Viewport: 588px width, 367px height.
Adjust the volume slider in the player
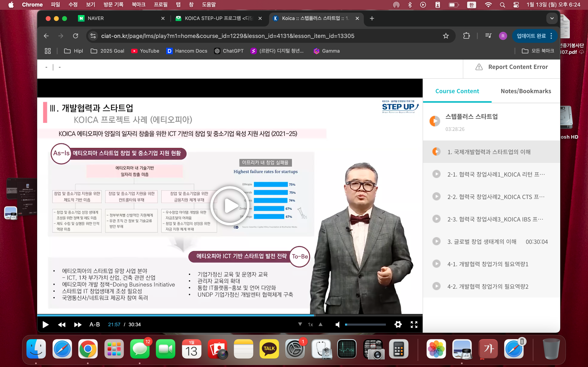(365, 325)
